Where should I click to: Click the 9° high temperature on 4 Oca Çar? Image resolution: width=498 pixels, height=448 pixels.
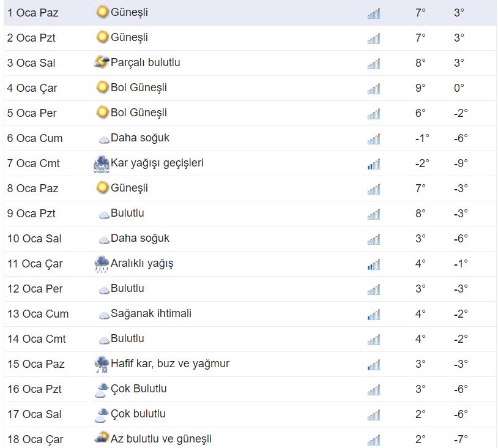[420, 88]
